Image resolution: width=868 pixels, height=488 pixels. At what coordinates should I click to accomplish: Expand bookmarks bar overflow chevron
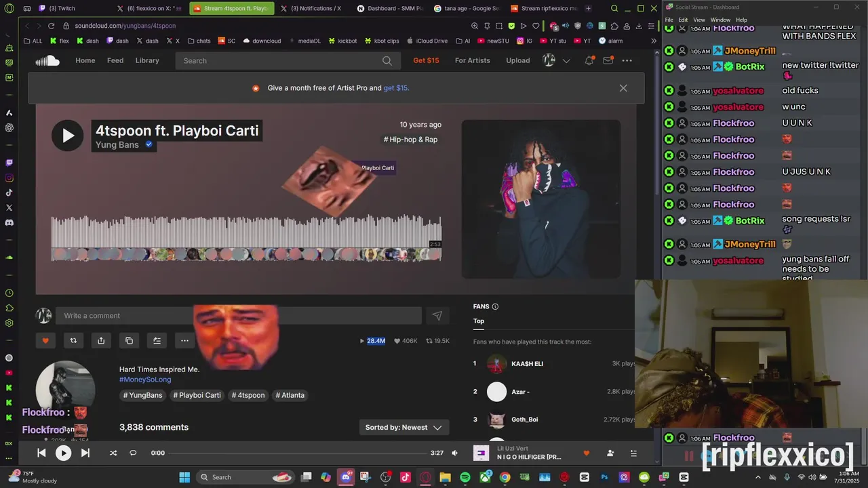click(654, 41)
